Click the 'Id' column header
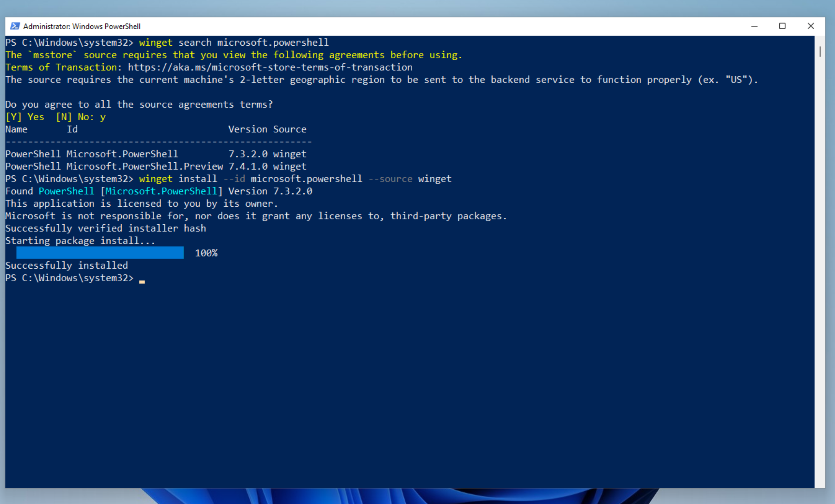 coord(72,129)
